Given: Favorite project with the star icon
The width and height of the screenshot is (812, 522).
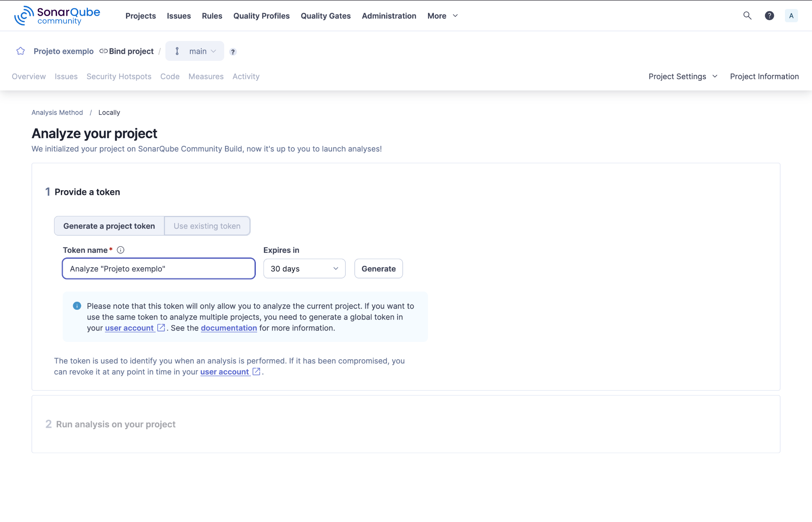Looking at the screenshot, I should pyautogui.click(x=20, y=51).
